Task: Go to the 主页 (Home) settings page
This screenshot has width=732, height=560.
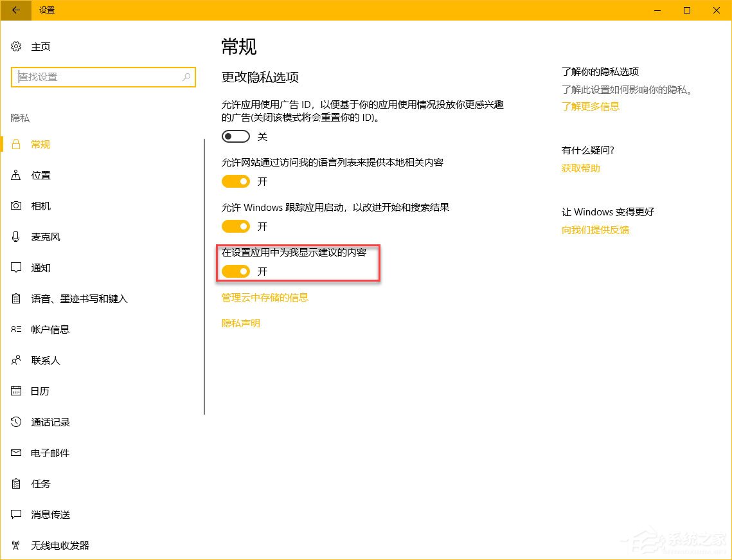Action: (x=40, y=46)
